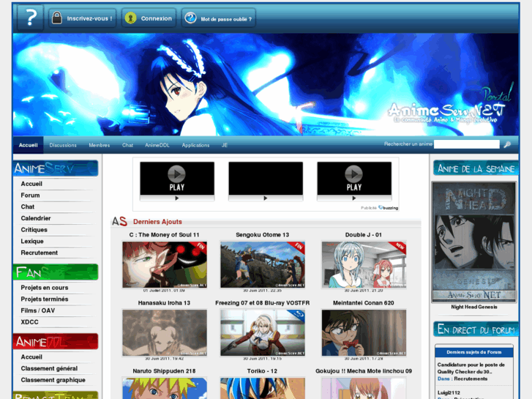The width and height of the screenshot is (532, 399).
Task: Open the Applications tab
Action: point(195,145)
